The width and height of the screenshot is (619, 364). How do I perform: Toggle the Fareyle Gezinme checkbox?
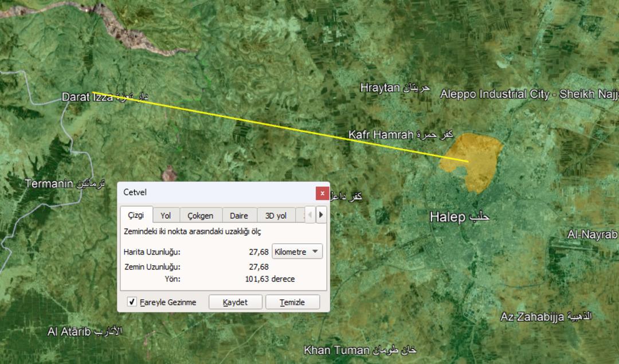click(x=132, y=302)
